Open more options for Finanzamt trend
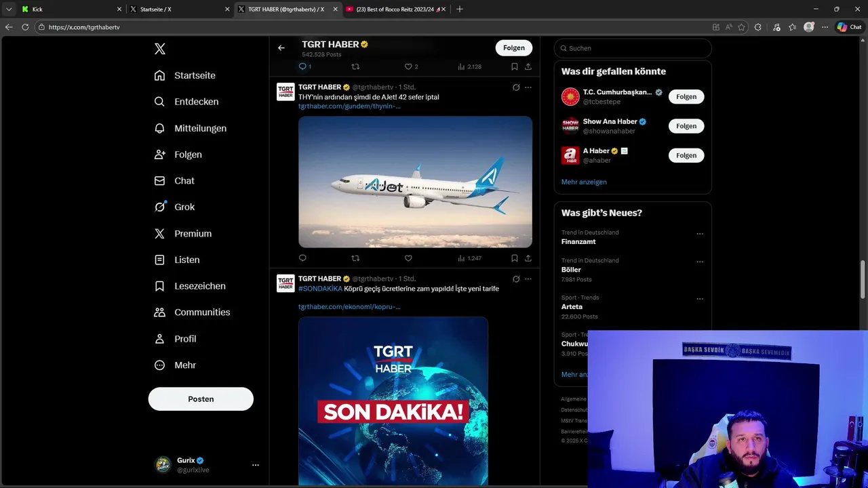Image resolution: width=868 pixels, height=488 pixels. click(x=700, y=234)
